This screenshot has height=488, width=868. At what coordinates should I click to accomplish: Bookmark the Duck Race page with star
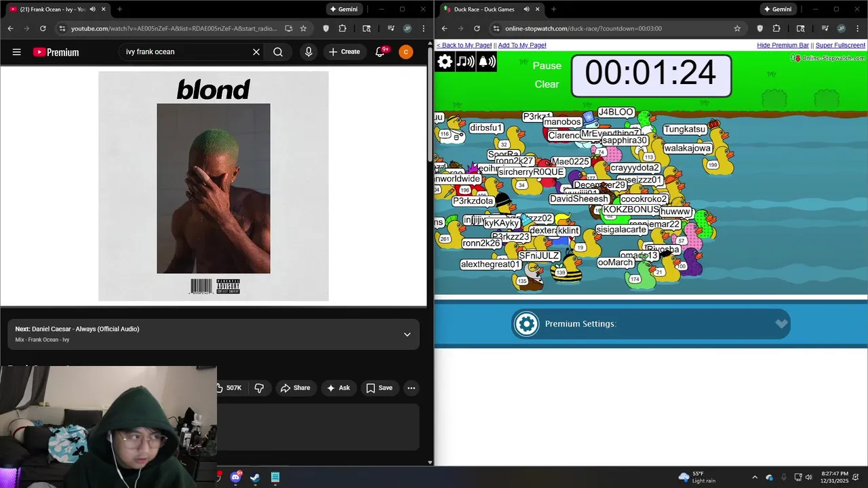click(x=737, y=28)
